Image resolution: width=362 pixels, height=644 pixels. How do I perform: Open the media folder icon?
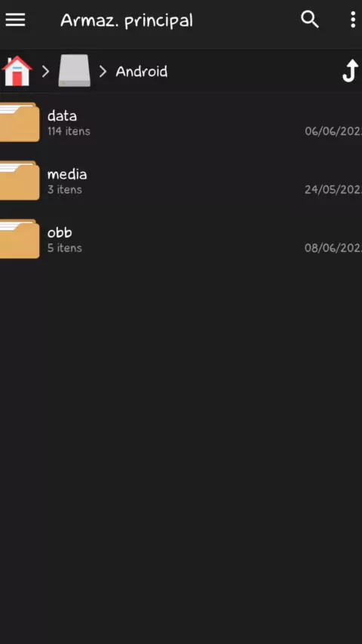20,181
